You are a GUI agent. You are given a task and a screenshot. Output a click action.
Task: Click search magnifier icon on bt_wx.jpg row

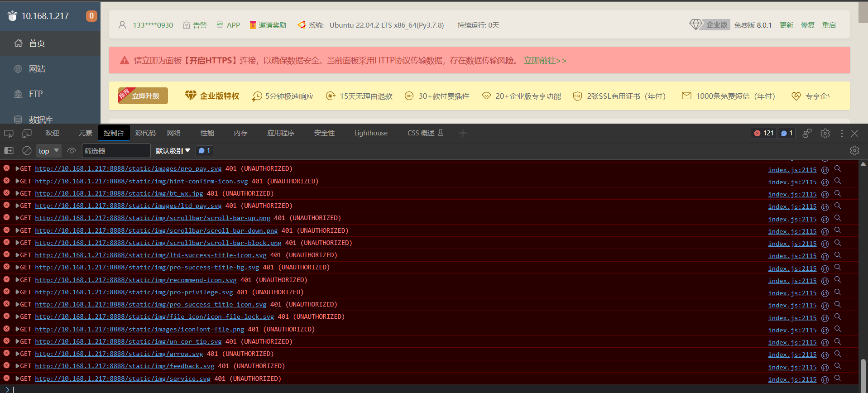pyautogui.click(x=838, y=193)
